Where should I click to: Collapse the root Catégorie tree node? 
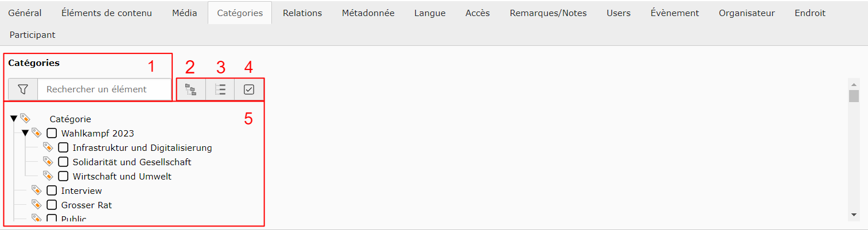point(14,119)
